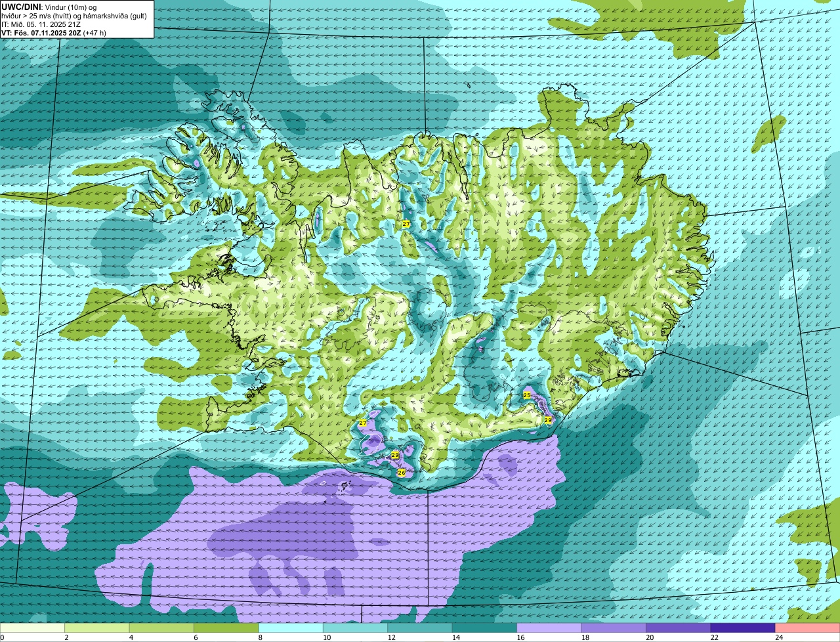The height and width of the screenshot is (642, 840).
Task: Choose the 10–12 m/s light teal legend swatch
Action: click(355, 628)
